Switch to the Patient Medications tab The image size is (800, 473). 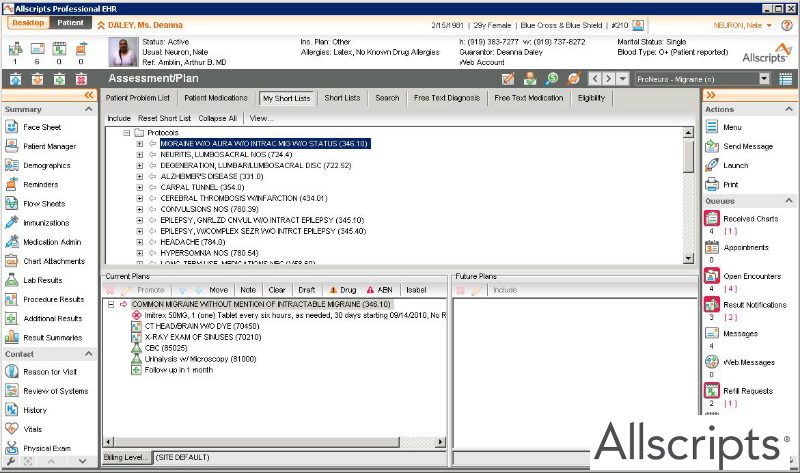(x=215, y=98)
